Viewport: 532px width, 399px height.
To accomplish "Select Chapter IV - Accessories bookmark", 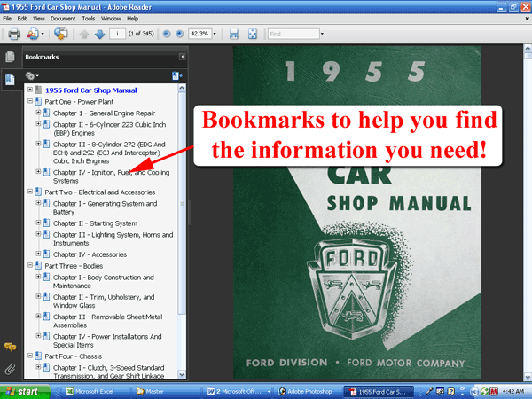I will [x=90, y=254].
